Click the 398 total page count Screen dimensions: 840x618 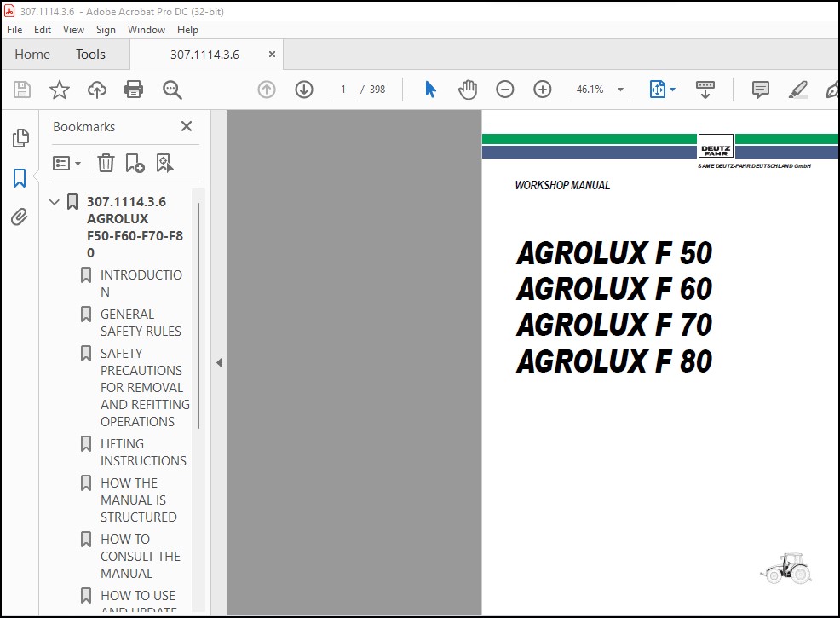click(377, 90)
